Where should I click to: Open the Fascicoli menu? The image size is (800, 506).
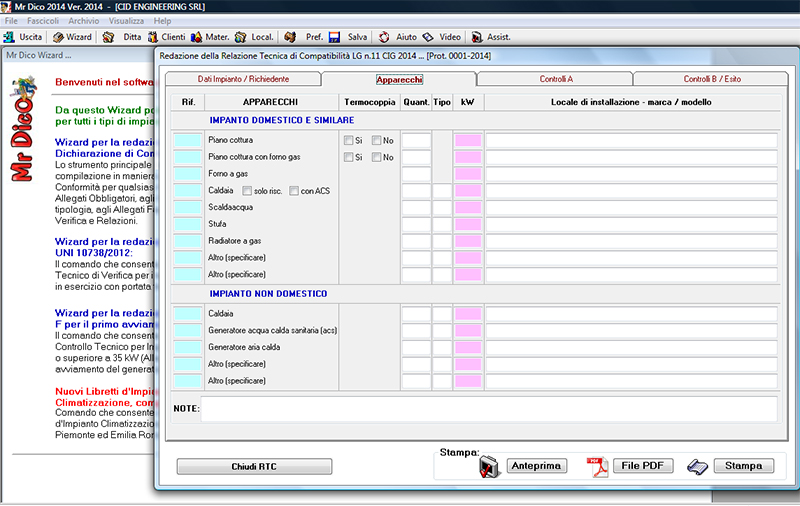[43, 20]
